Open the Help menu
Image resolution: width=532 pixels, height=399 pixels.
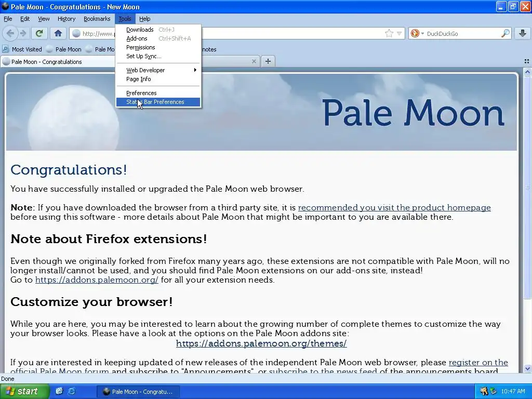(x=144, y=19)
